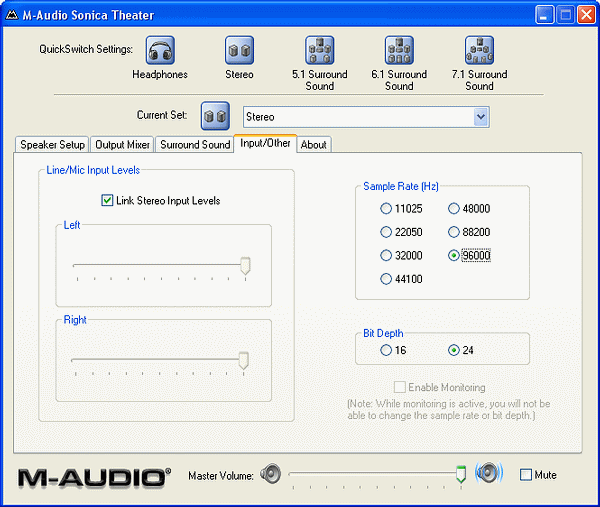Switch to the Output Mixer tab
This screenshot has width=600, height=507.
click(x=122, y=145)
